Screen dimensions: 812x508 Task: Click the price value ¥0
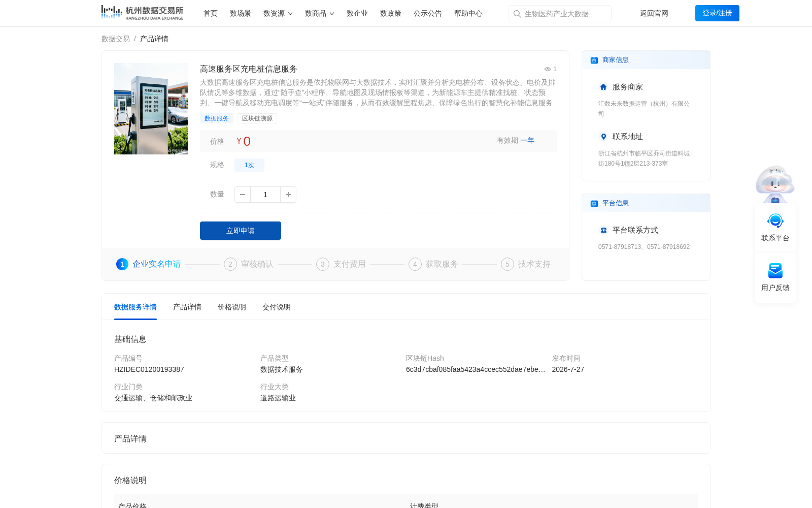click(x=244, y=141)
